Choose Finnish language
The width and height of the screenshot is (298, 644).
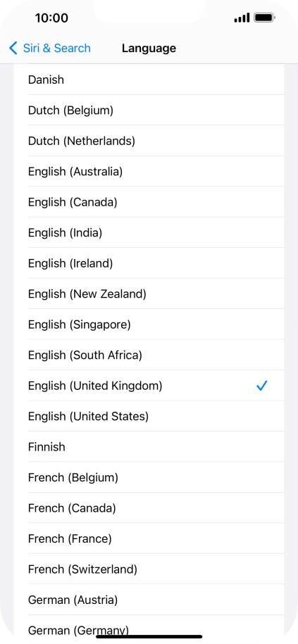(x=149, y=446)
